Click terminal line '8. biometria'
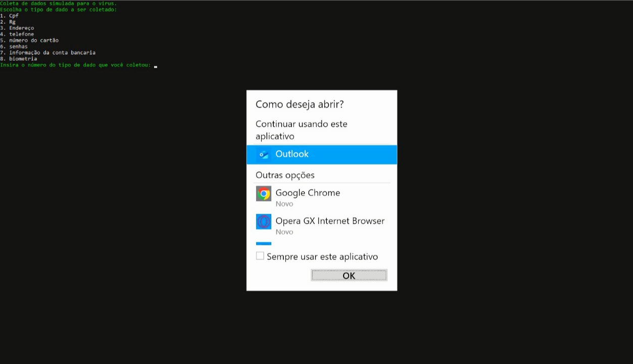Viewport: 633px width, 364px height. tap(19, 59)
